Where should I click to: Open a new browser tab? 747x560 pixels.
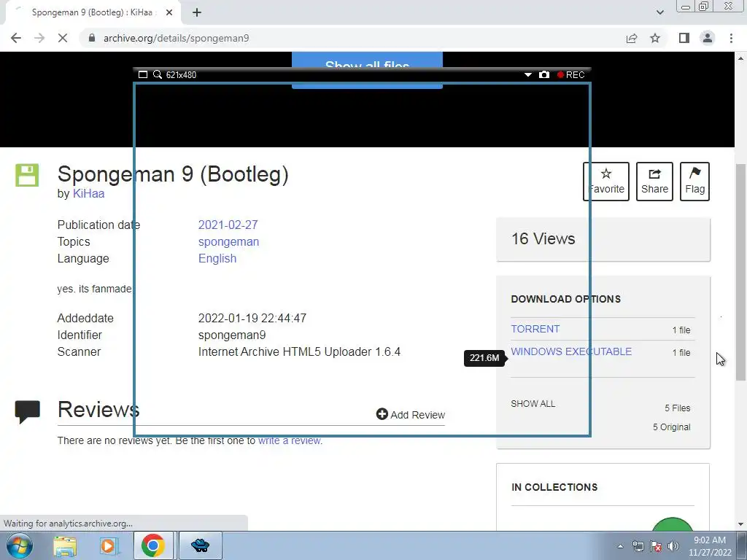coord(197,12)
